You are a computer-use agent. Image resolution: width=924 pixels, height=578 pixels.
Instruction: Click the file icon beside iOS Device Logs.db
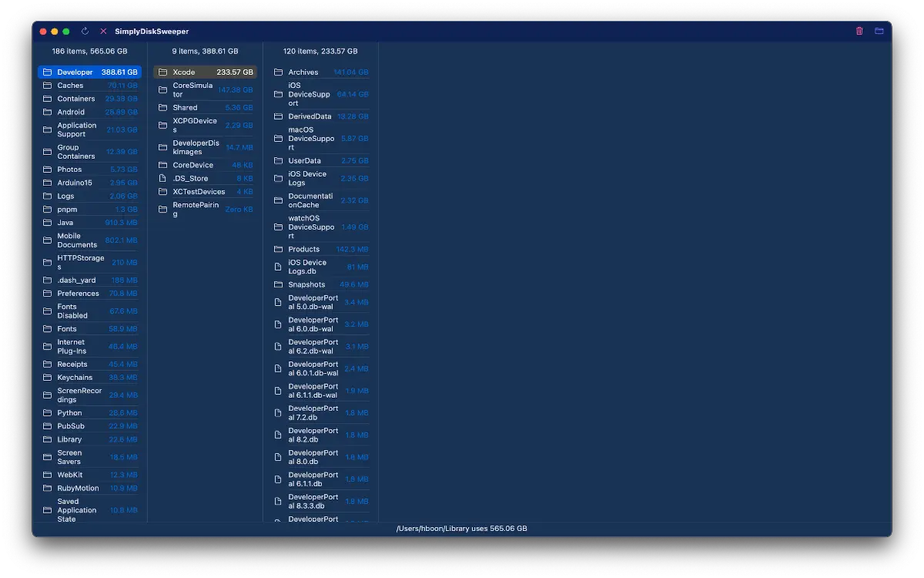[279, 267]
